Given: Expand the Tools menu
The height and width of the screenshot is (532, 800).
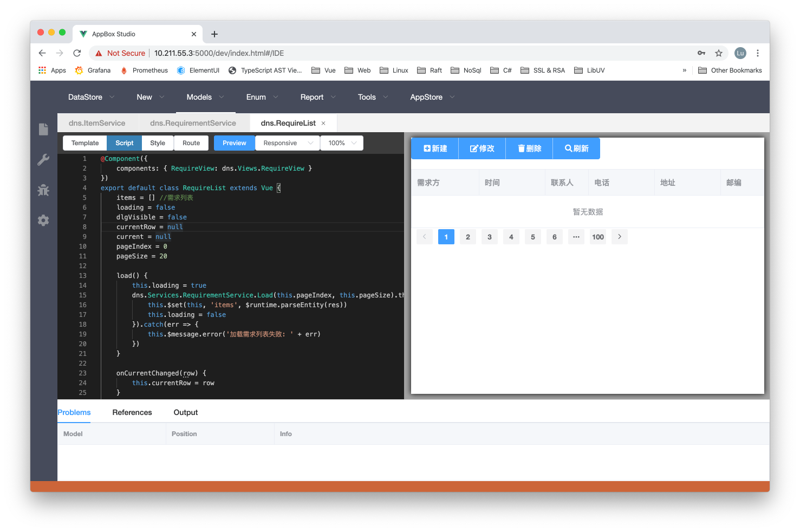Looking at the screenshot, I should [373, 97].
